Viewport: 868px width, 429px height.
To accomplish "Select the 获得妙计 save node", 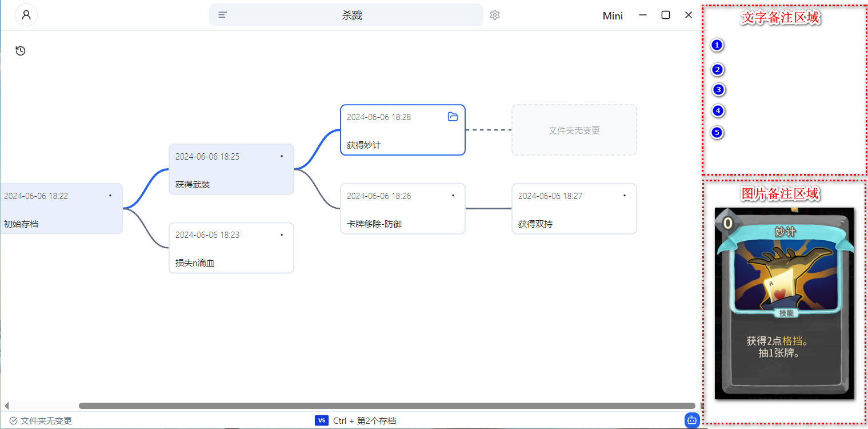I will click(x=403, y=130).
